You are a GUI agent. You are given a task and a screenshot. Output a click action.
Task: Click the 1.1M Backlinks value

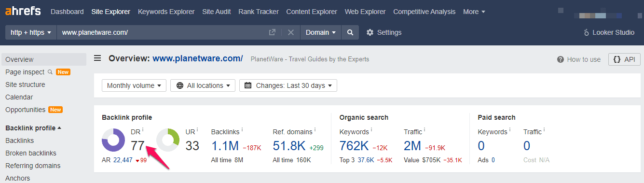225,146
